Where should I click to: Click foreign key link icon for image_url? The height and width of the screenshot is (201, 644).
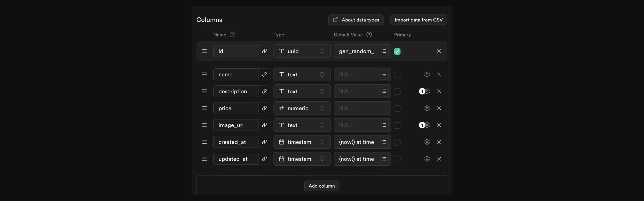coord(265,125)
